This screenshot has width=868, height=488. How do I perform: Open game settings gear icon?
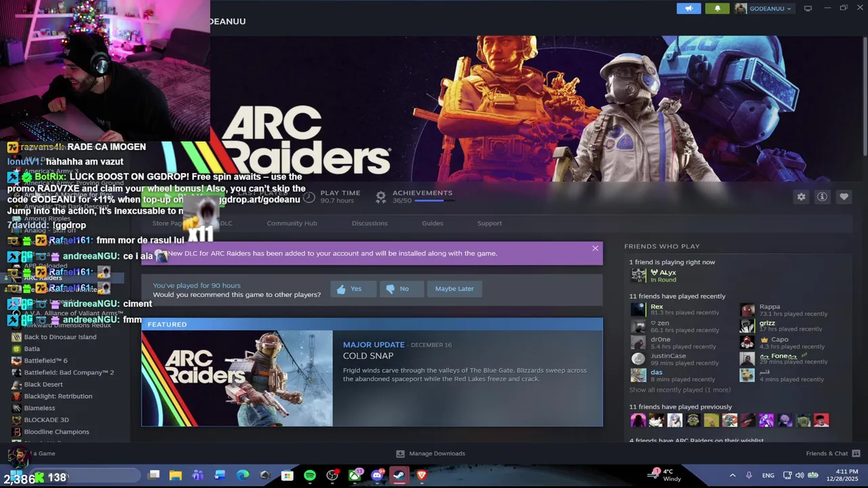pyautogui.click(x=801, y=197)
